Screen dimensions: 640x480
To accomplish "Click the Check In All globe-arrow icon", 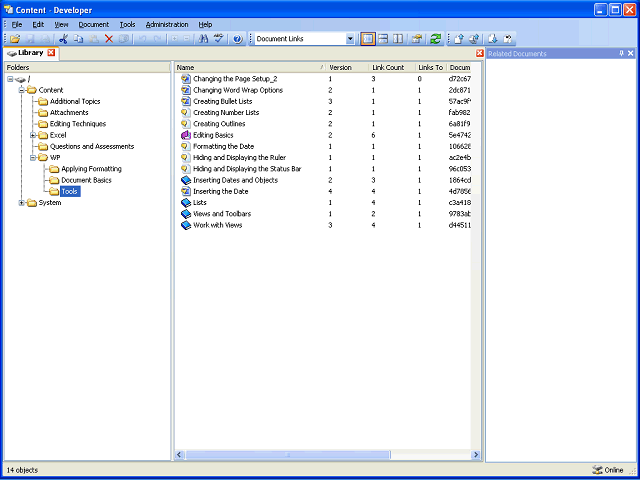I will pyautogui.click(x=474, y=39).
